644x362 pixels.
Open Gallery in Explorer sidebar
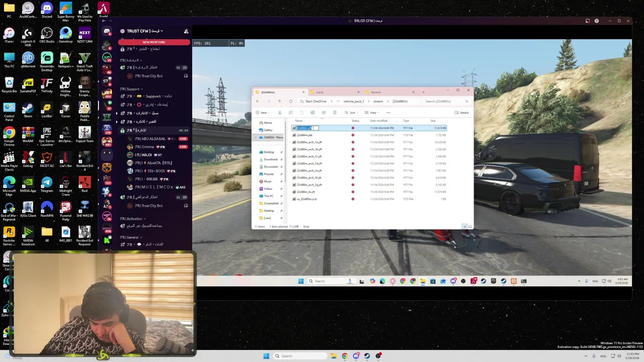(x=268, y=130)
